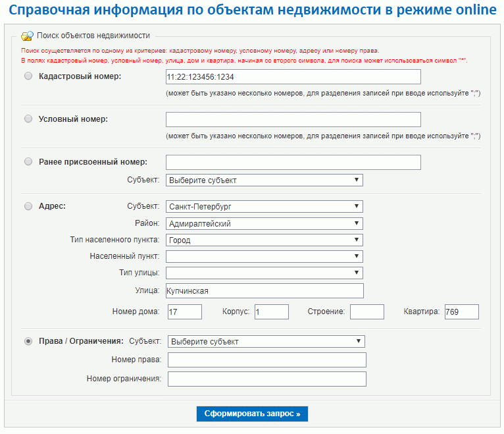Open the Тип населенного пункта dropdown
This screenshot has width=504, height=434.
click(x=265, y=240)
